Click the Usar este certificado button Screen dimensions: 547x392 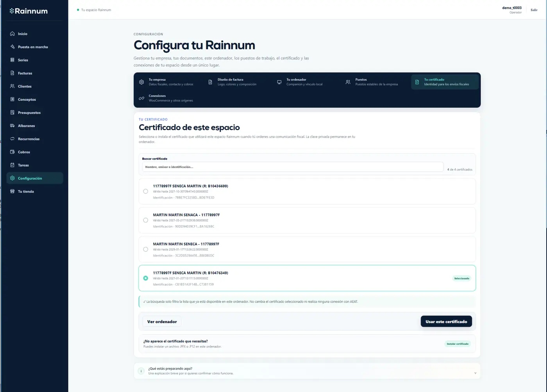[x=446, y=322]
